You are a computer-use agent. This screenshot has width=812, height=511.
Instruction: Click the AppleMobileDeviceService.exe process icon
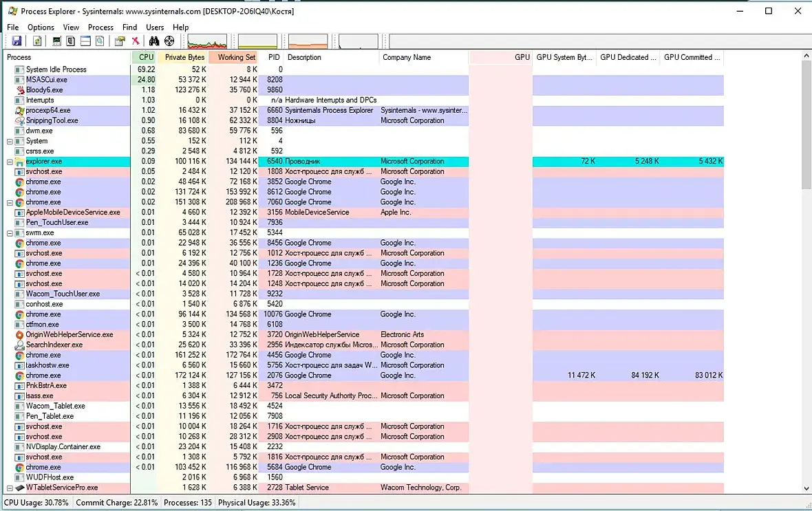[x=20, y=213]
